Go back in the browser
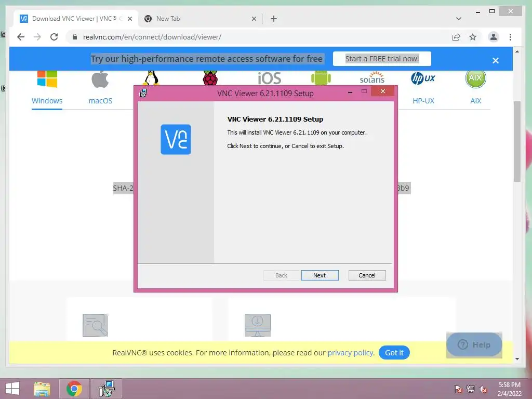 point(21,37)
